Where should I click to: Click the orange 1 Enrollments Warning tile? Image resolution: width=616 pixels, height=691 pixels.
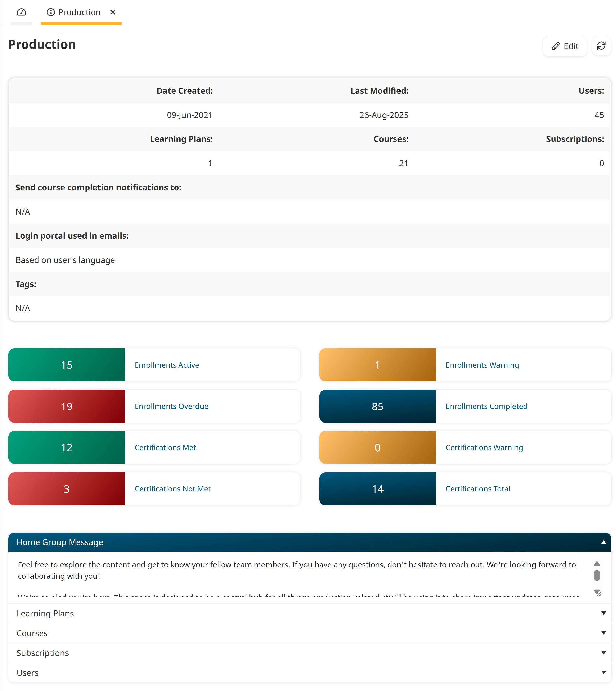tap(377, 365)
